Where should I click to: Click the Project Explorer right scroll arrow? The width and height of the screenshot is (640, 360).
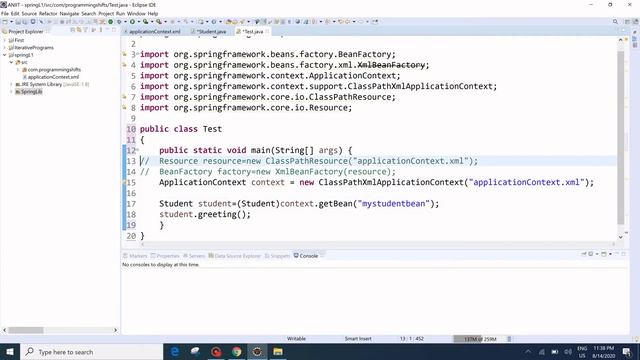click(116, 330)
